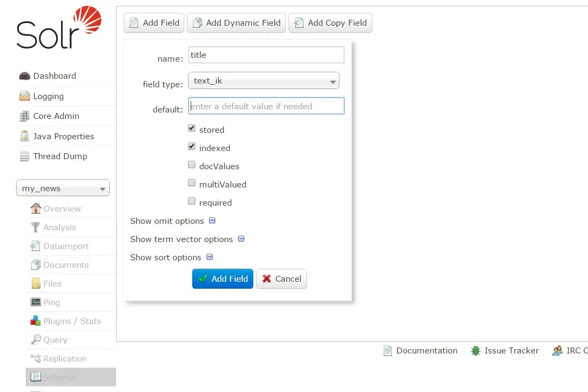This screenshot has width=588, height=392.
Task: Click the Plugins / Stats blocks icon
Action: click(x=36, y=321)
